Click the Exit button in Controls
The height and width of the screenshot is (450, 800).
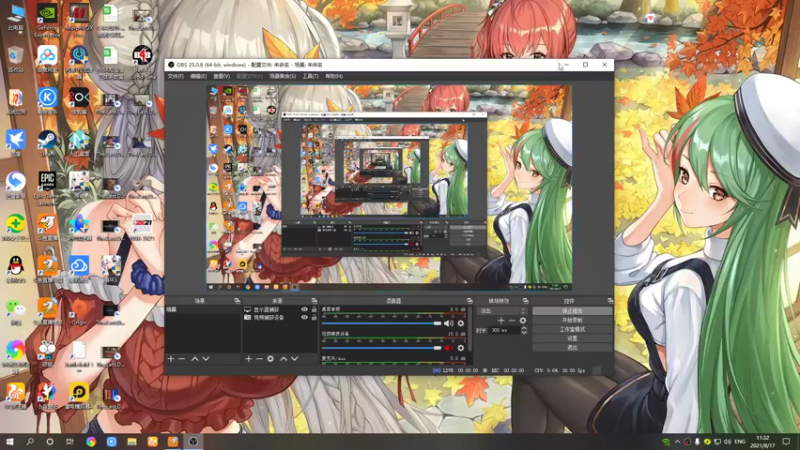point(572,347)
